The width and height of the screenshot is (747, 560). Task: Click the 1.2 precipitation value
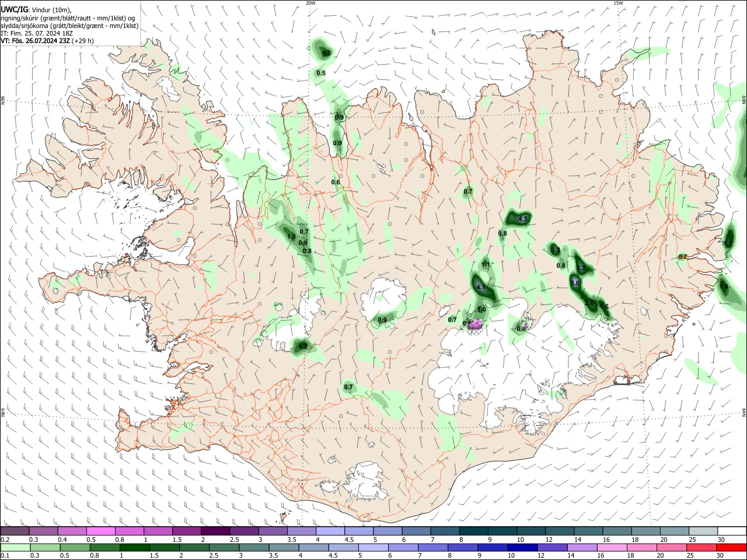[x=302, y=346]
